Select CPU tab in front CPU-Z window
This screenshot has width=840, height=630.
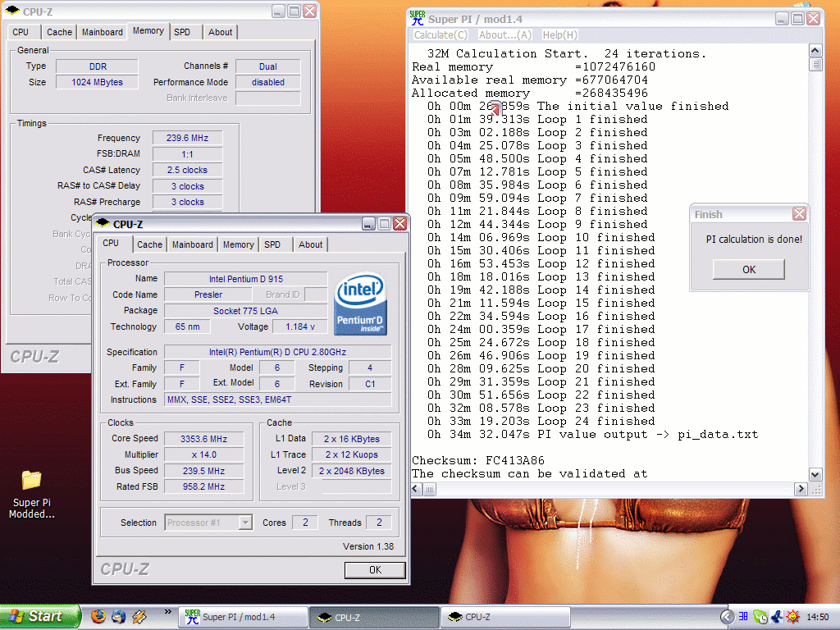coord(111,243)
